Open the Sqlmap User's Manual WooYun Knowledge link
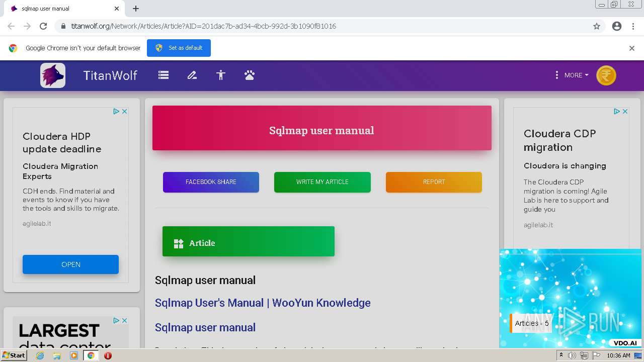 click(263, 303)
